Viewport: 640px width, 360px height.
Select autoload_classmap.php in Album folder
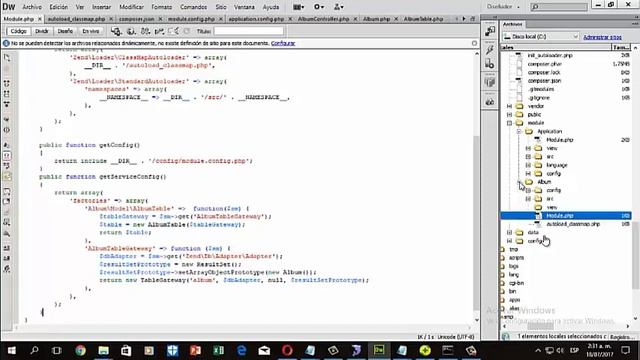tap(573, 224)
